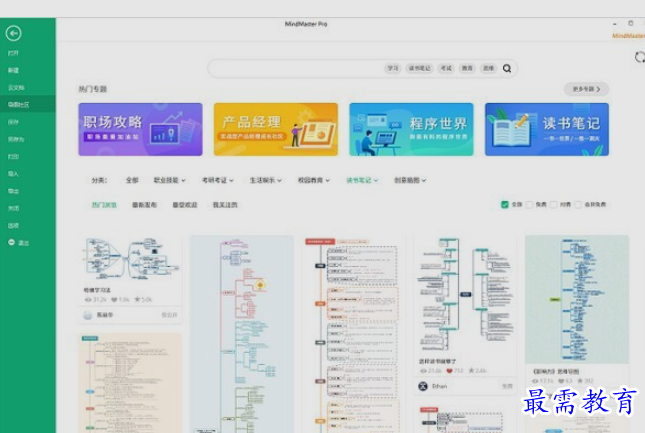Click the search magnifier icon
The height and width of the screenshot is (433, 645).
click(x=507, y=68)
